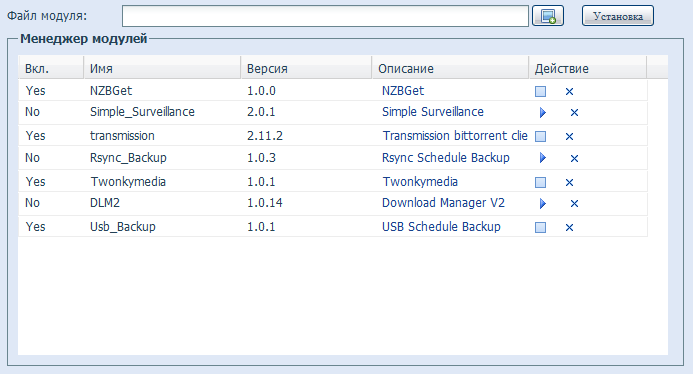Delete the Rsync_Backup module

coord(574,158)
